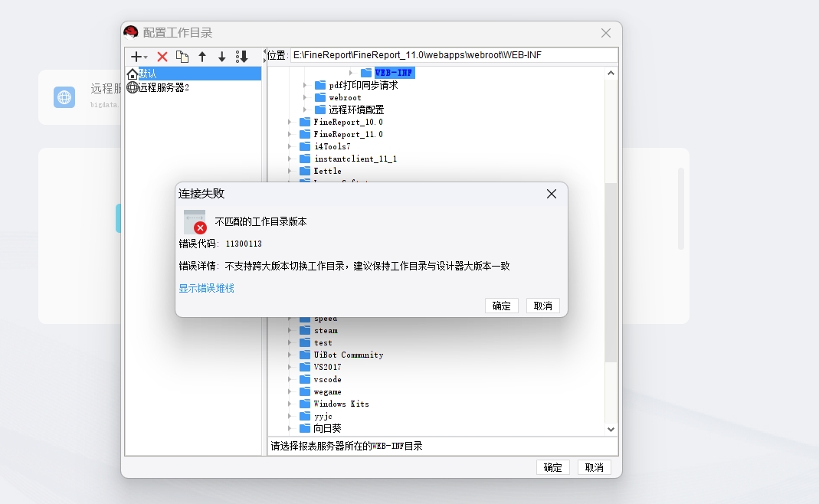Click the folder tree scroll up arrow
The image size is (819, 504).
(x=611, y=73)
